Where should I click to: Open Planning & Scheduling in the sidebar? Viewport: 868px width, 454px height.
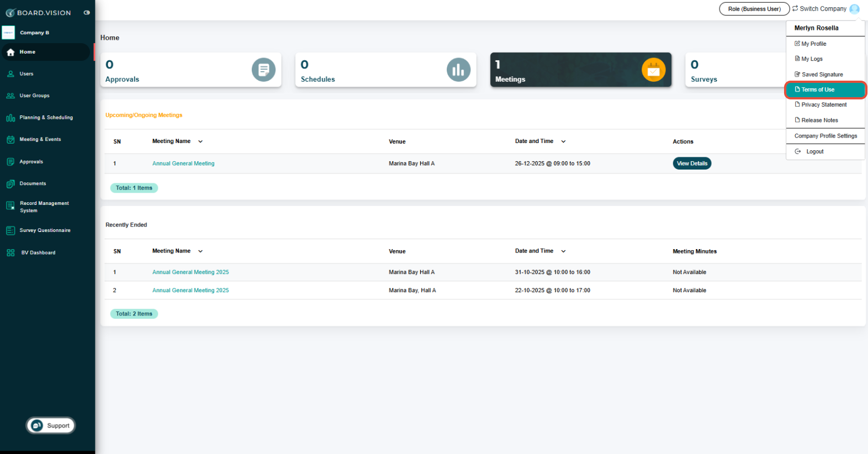tap(45, 118)
